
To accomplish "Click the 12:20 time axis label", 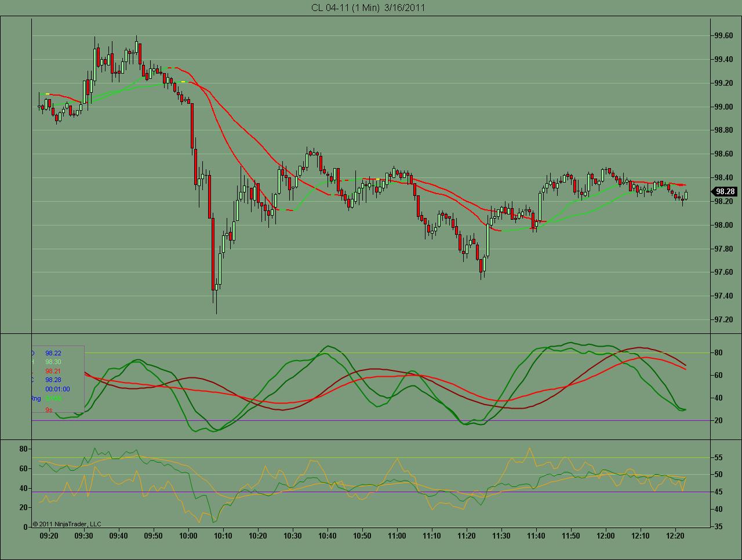I will click(x=675, y=536).
